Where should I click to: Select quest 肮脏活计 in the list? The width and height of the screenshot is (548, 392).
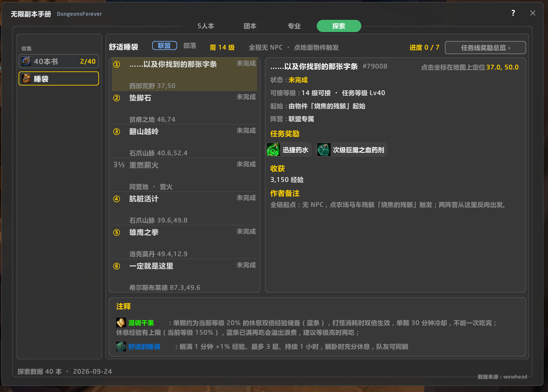click(x=184, y=209)
